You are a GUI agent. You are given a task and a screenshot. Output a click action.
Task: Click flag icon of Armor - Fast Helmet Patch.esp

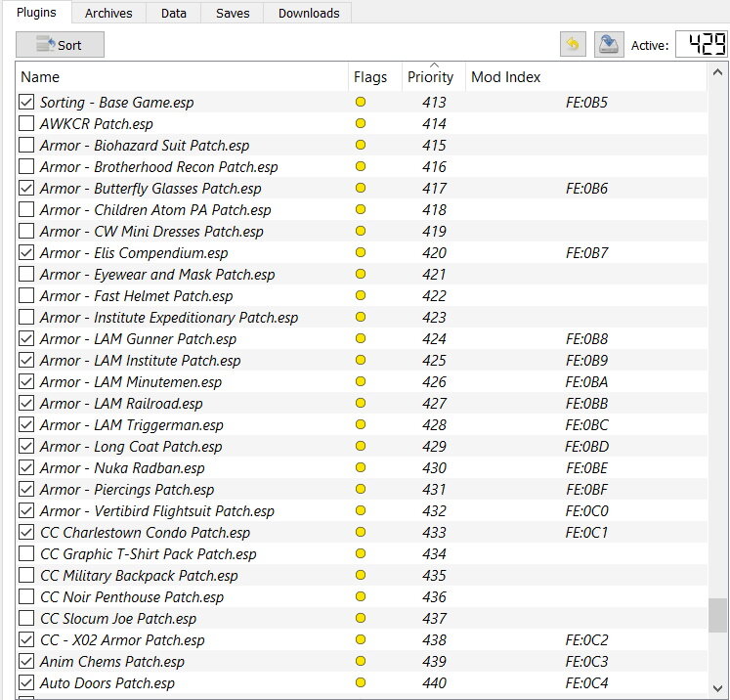(361, 295)
